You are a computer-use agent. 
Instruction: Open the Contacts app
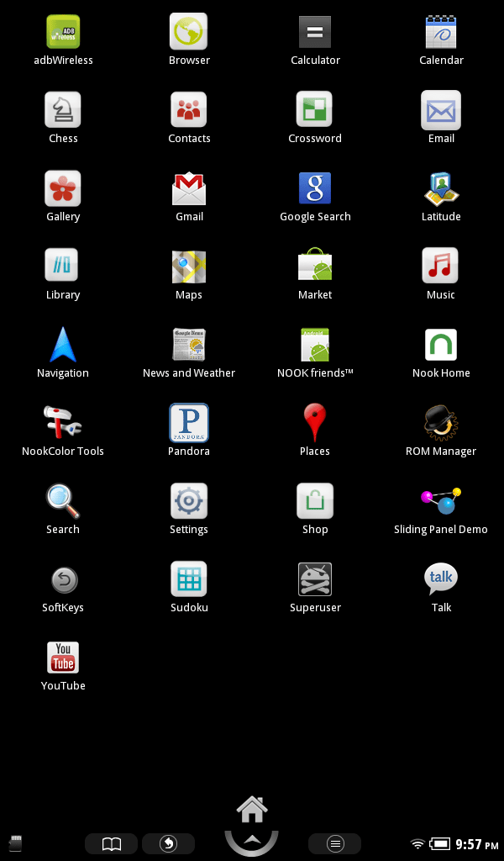[x=189, y=110]
